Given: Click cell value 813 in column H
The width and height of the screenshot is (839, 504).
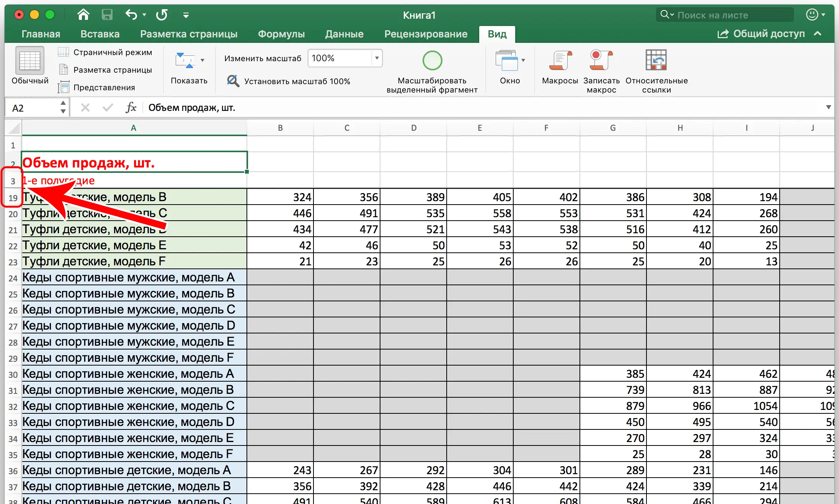Looking at the screenshot, I should coord(680,390).
